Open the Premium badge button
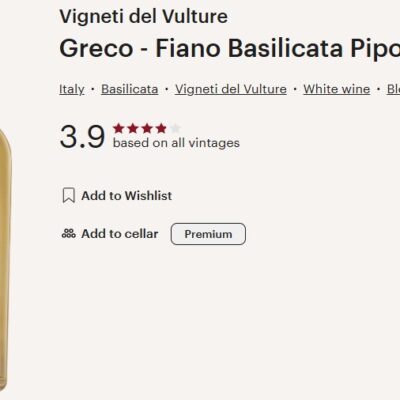 point(208,234)
